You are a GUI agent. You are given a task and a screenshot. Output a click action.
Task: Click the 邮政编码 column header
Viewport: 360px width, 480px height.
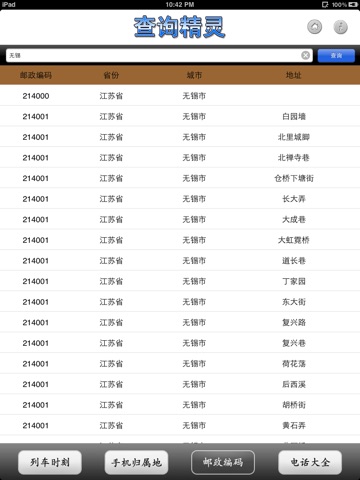point(36,75)
